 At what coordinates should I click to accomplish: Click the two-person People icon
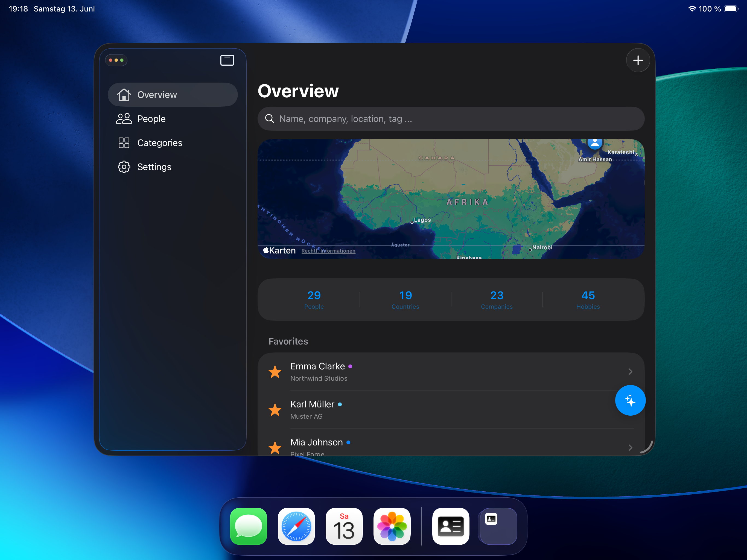pos(124,119)
